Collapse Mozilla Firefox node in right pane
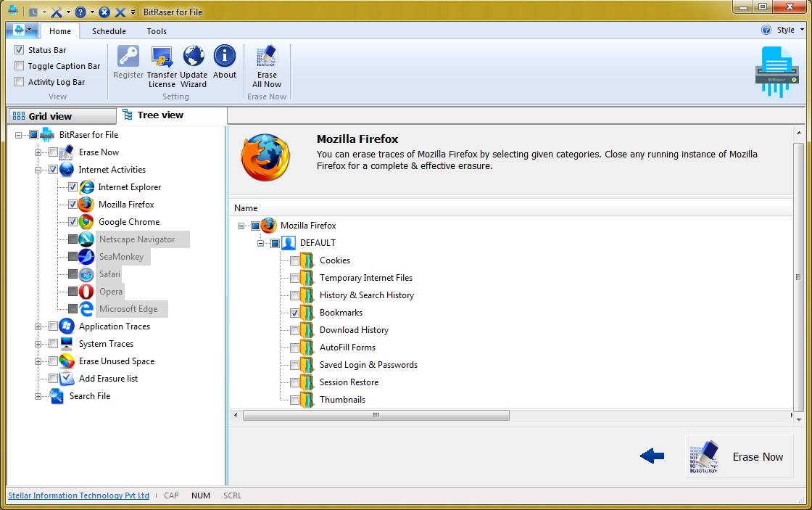 [x=241, y=226]
